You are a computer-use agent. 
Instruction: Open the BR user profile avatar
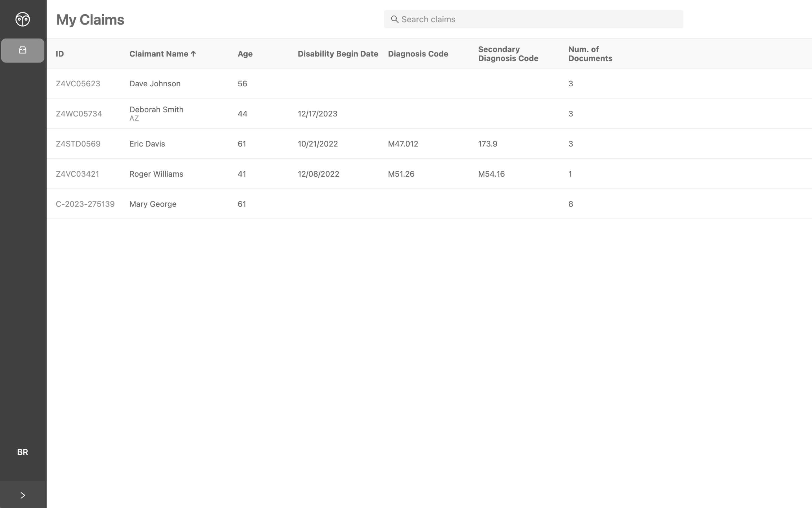pos(23,452)
